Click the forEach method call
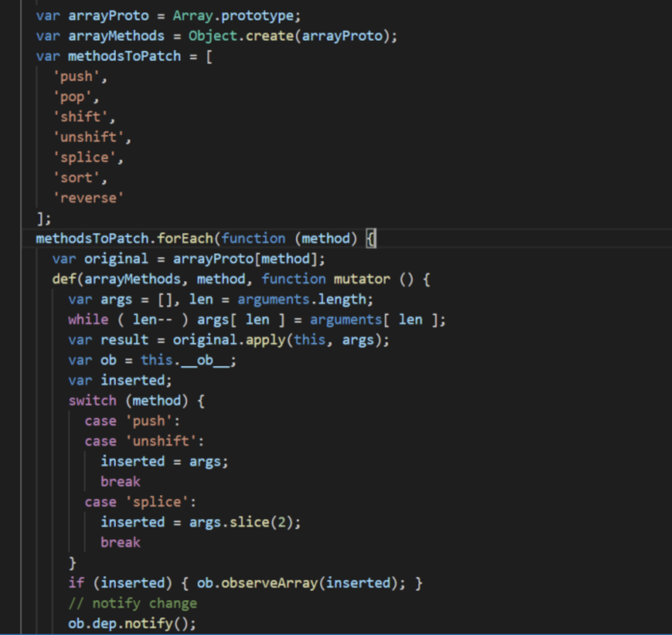 185,238
